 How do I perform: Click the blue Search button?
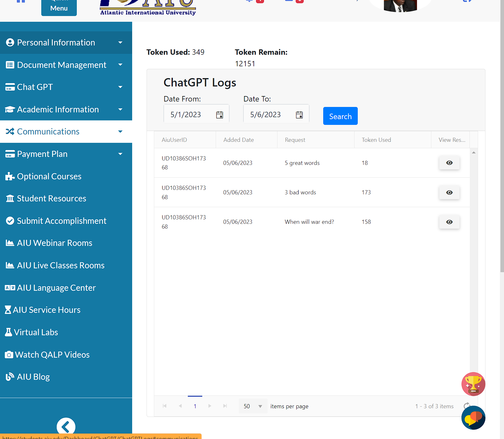pyautogui.click(x=340, y=116)
